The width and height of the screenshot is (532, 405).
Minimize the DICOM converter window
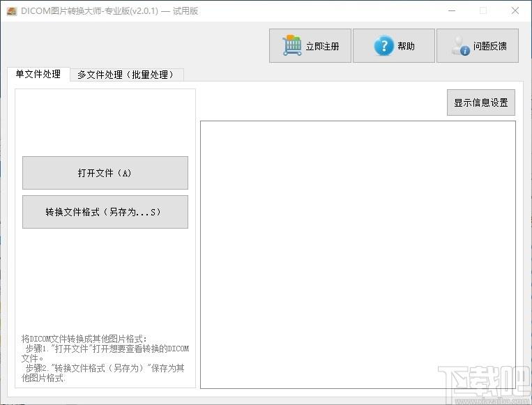click(452, 11)
